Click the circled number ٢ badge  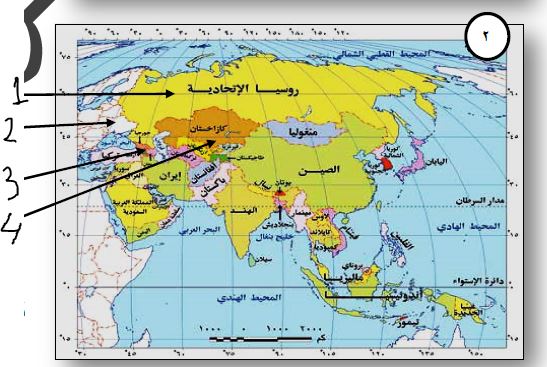(487, 36)
